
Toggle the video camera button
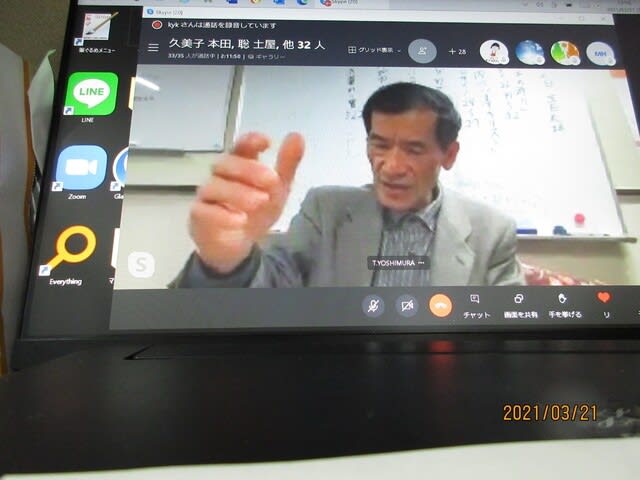407,306
